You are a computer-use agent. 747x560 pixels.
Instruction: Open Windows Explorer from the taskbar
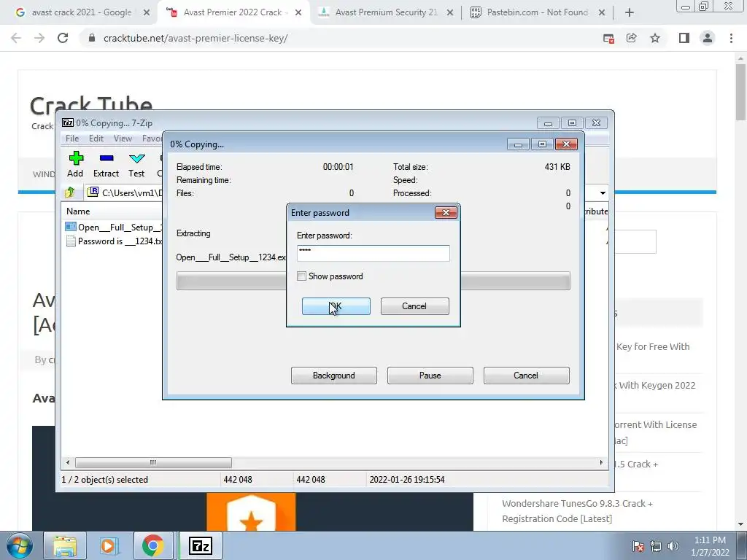65,546
